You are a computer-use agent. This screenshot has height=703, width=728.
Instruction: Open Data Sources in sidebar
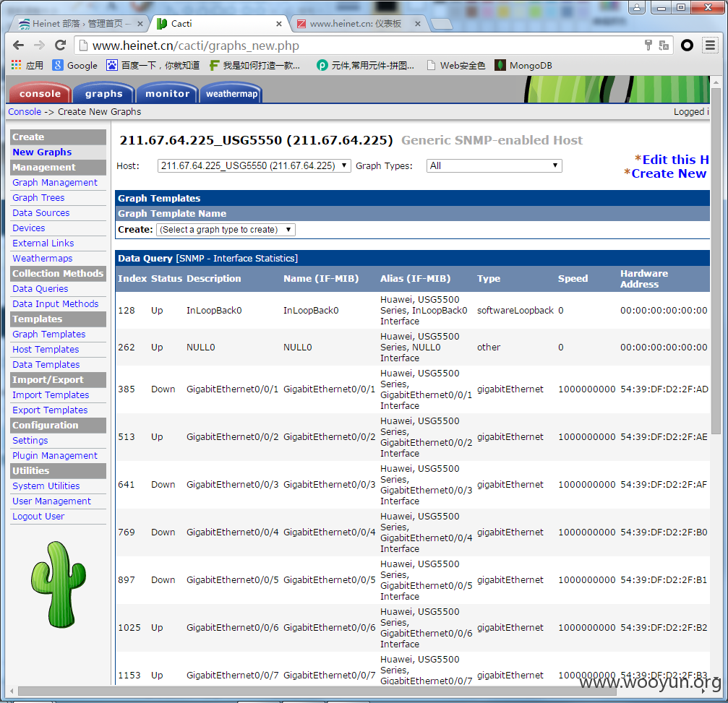click(x=41, y=212)
